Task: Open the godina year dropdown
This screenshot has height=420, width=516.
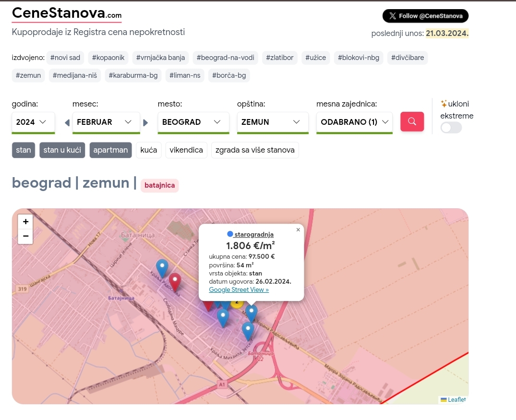Action: pyautogui.click(x=33, y=122)
